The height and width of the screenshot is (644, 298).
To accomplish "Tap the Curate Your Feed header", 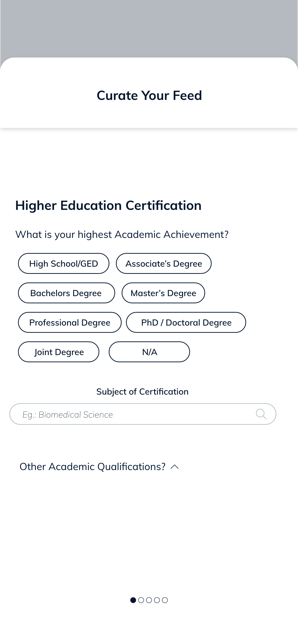I will (x=149, y=96).
